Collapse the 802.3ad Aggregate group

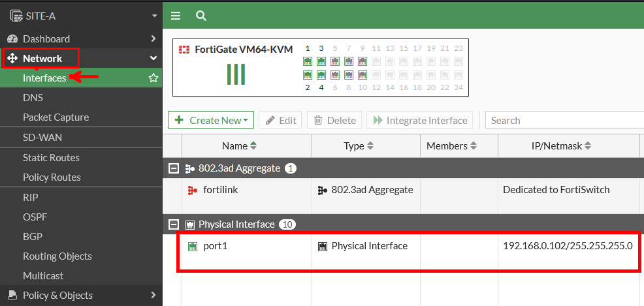pos(174,168)
